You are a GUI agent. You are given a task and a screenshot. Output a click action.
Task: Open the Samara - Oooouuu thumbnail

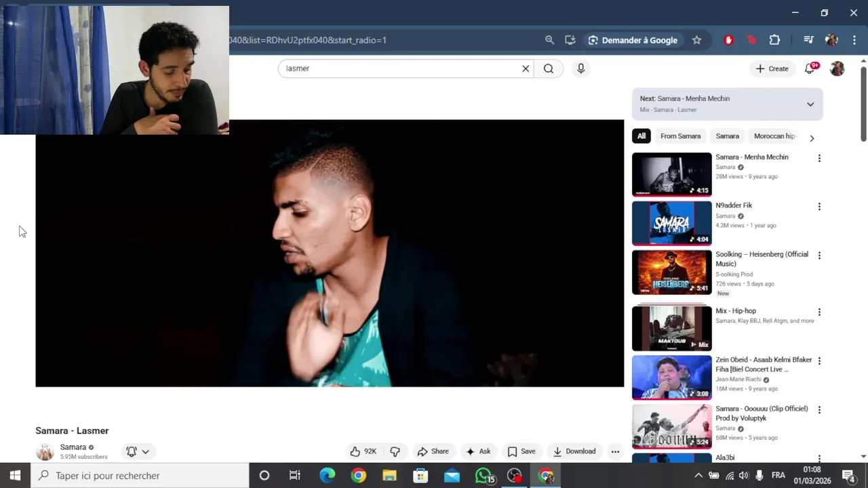672,426
